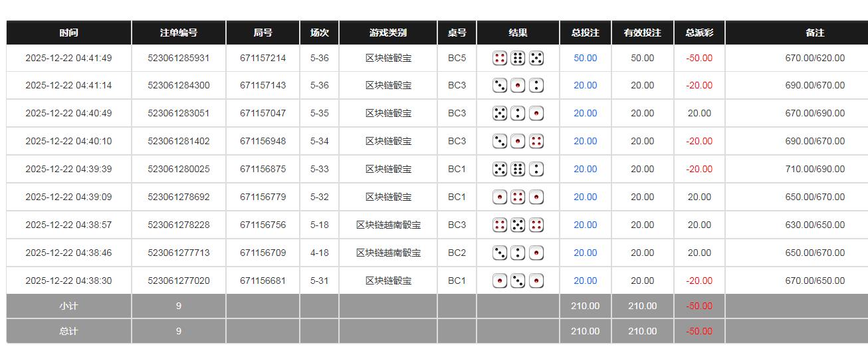This screenshot has width=868, height=347.
Task: Click the 注单编号 column header
Action: pos(178,33)
